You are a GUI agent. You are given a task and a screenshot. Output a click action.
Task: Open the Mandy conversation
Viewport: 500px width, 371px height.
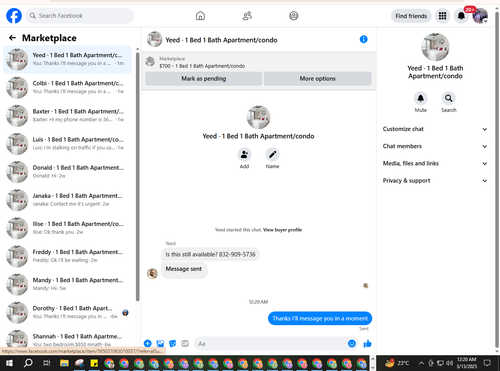[67, 284]
